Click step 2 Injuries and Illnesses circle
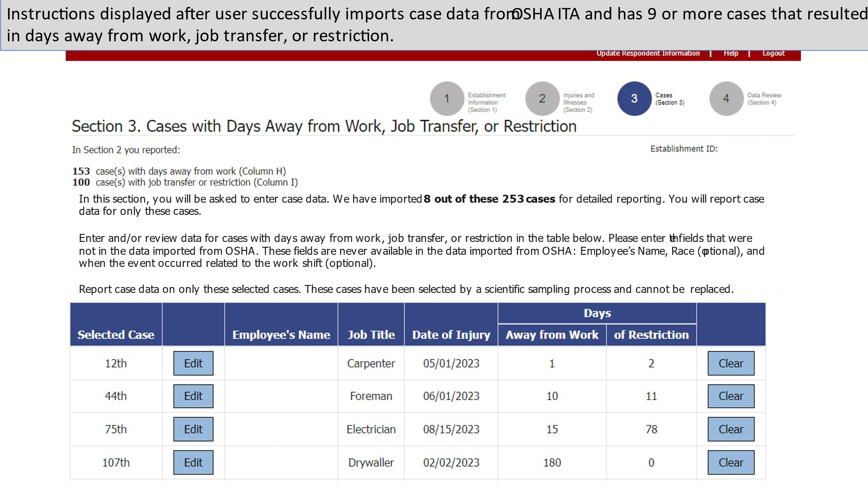868x488 pixels. (542, 99)
